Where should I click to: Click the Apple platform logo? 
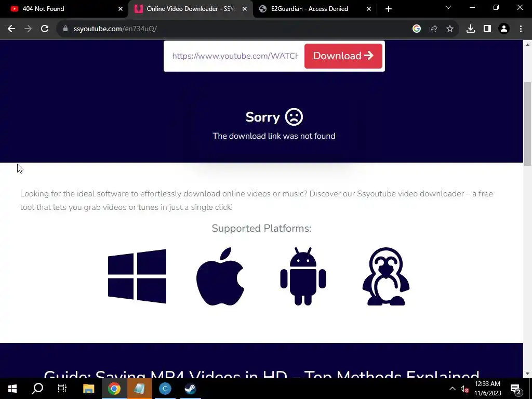coord(220,276)
